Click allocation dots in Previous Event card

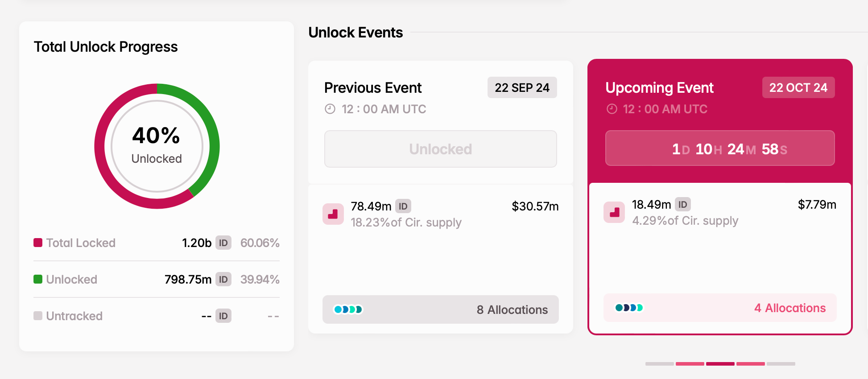pyautogui.click(x=348, y=309)
